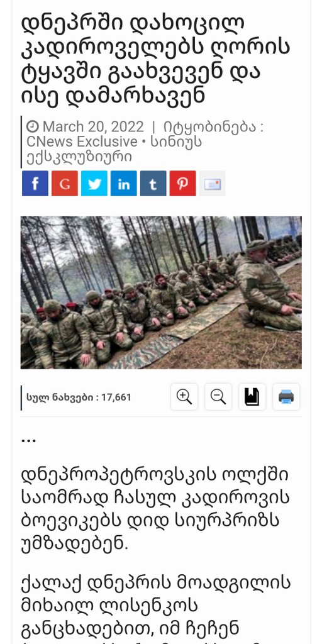Bookmark article with reading mode icon
The height and width of the screenshot is (644, 322).
pyautogui.click(x=252, y=397)
